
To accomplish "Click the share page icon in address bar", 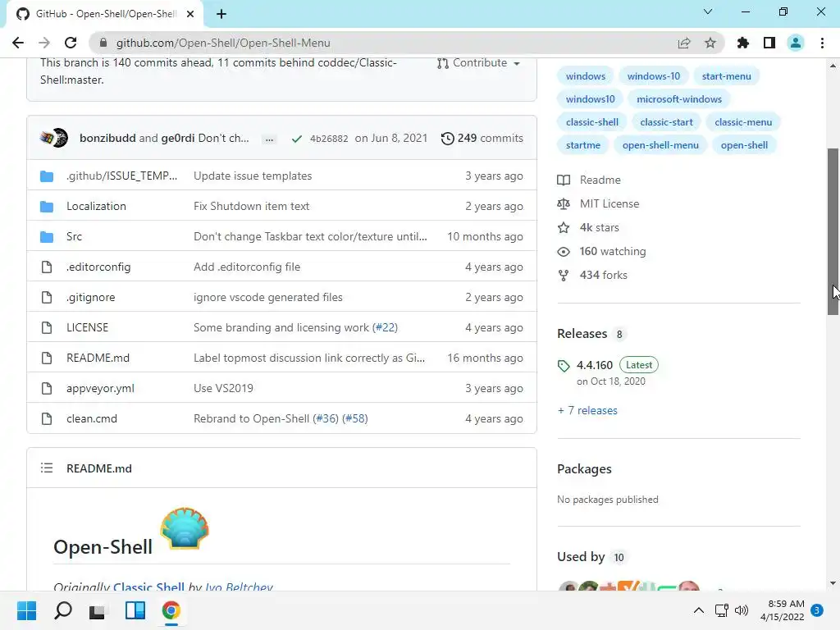I will (684, 43).
